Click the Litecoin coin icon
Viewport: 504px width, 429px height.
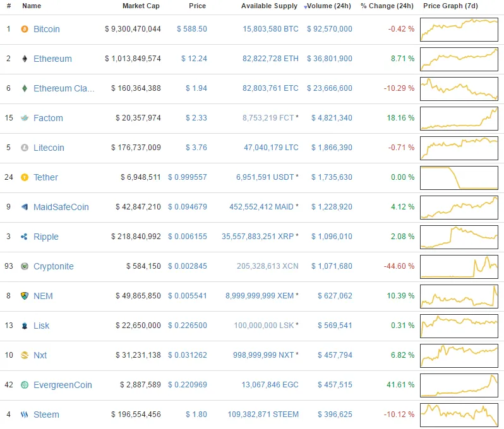tap(25, 148)
